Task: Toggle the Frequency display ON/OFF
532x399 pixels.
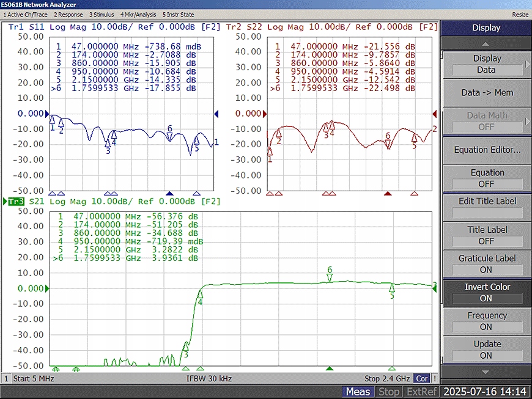Action: pos(487,321)
